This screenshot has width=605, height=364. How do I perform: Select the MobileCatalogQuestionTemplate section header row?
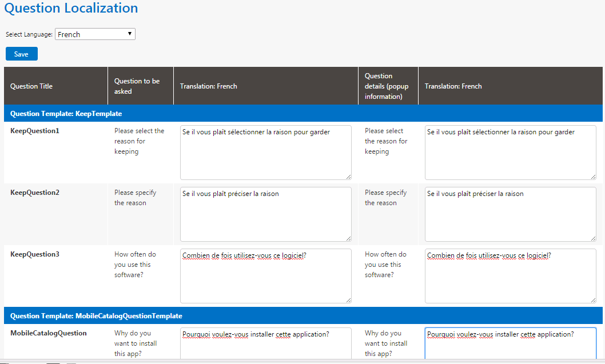[x=96, y=316]
